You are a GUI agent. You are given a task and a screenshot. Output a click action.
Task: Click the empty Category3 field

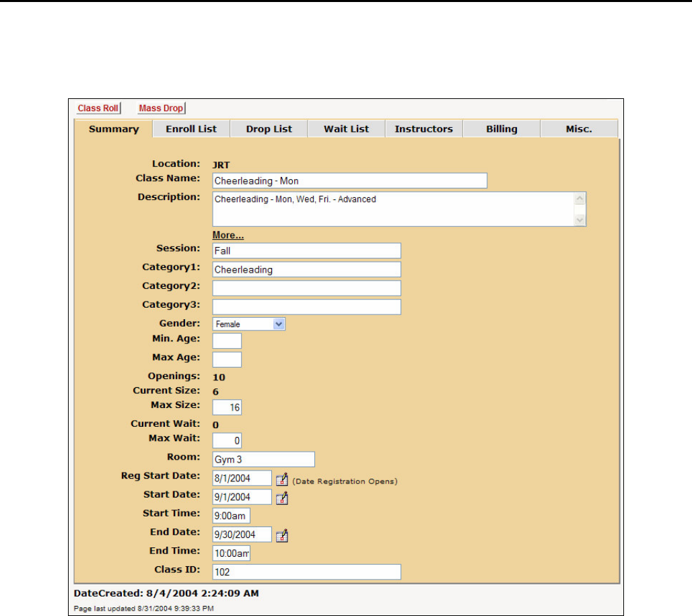307,307
